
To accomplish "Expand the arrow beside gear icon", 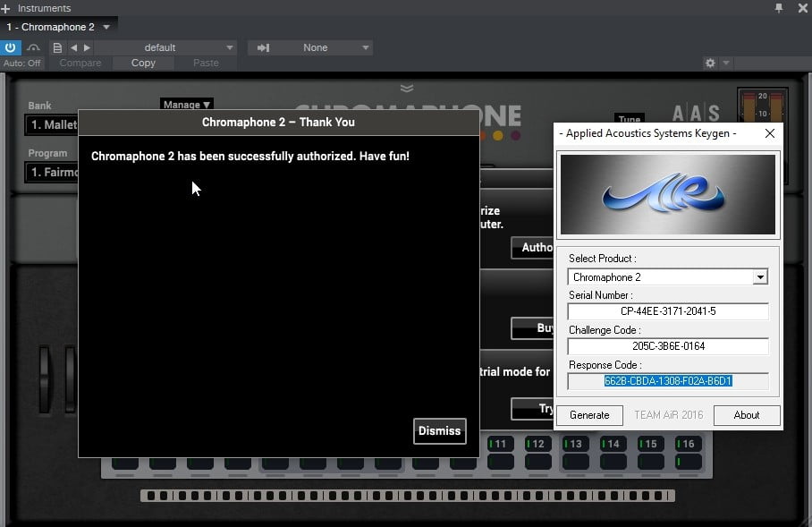I will [726, 63].
